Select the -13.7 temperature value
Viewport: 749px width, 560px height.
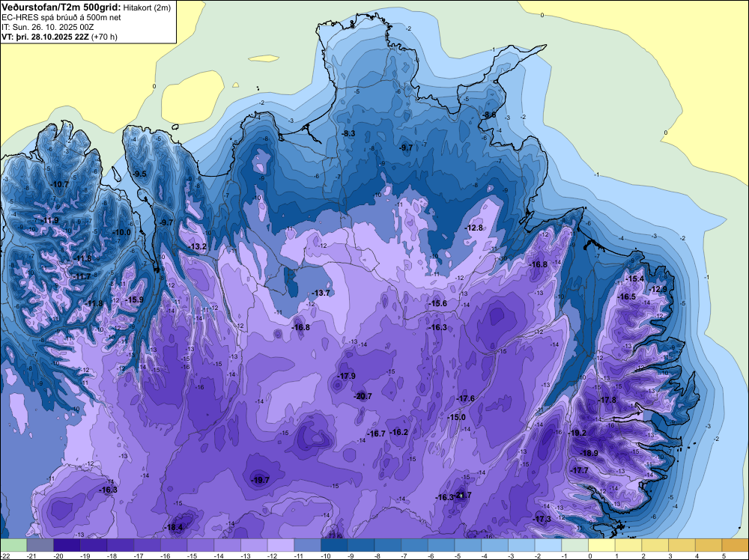321,293
